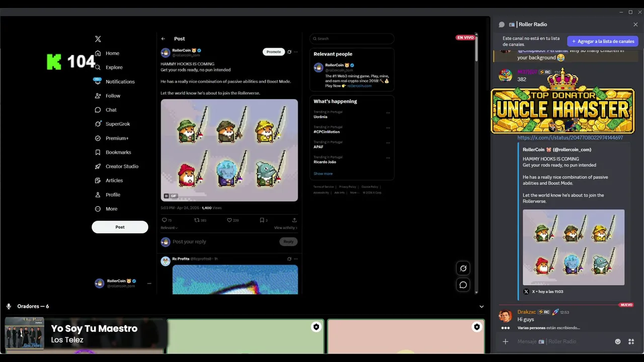This screenshot has height=362, width=644.
Task: Click moderator badge on green speaker tile
Action: point(316,327)
